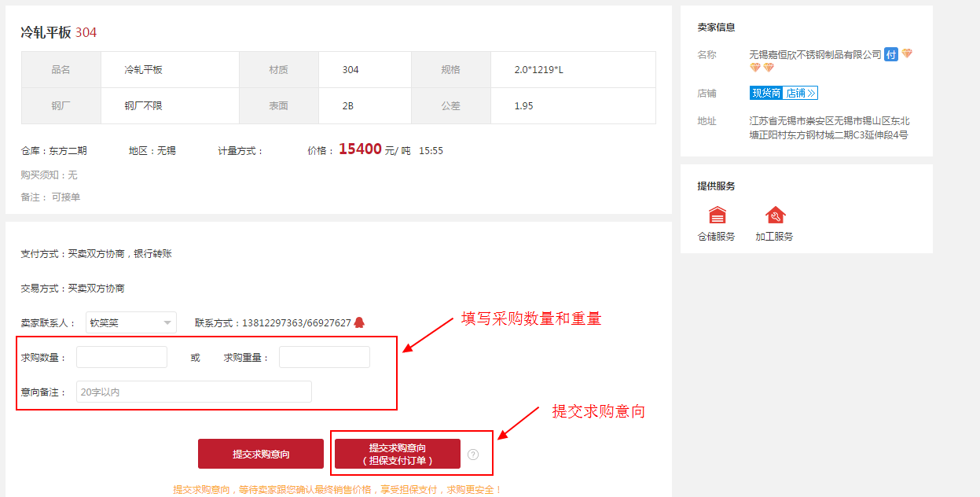Click the first diamond rating icon after 付
980x497 pixels.
907,54
